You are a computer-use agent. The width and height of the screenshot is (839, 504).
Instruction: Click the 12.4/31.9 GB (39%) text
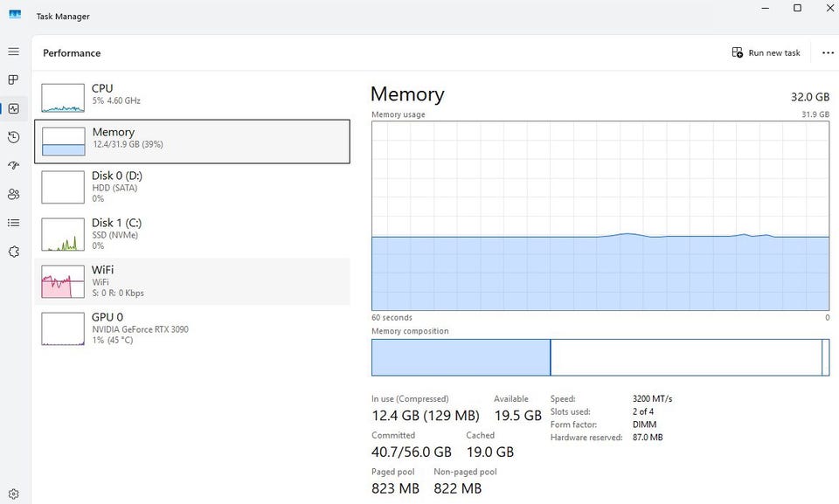tap(128, 144)
